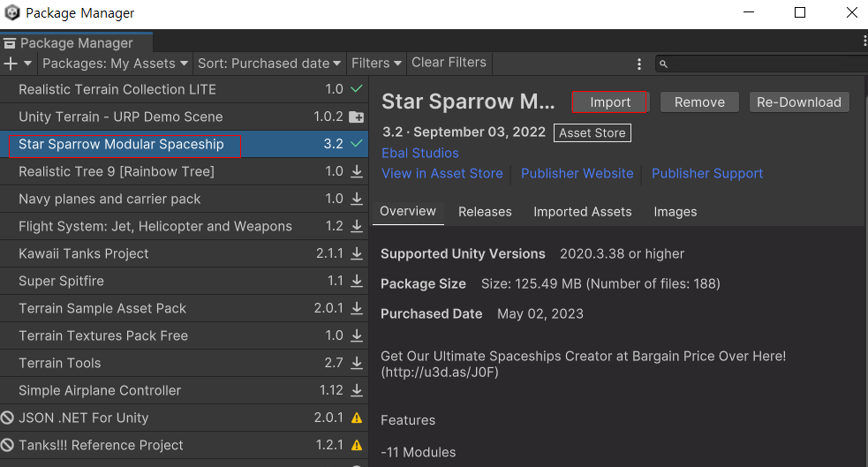The height and width of the screenshot is (467, 868).
Task: Click the Remove button
Action: pyautogui.click(x=699, y=102)
